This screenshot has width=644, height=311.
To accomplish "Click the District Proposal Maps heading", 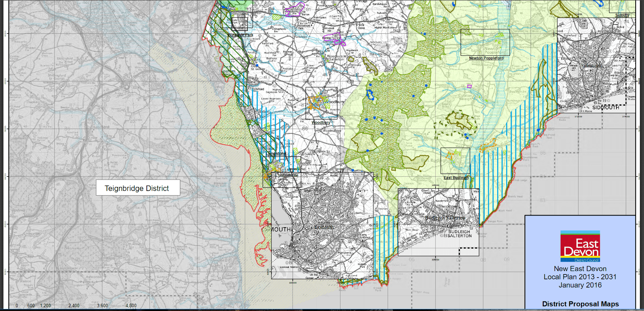I will [x=580, y=304].
